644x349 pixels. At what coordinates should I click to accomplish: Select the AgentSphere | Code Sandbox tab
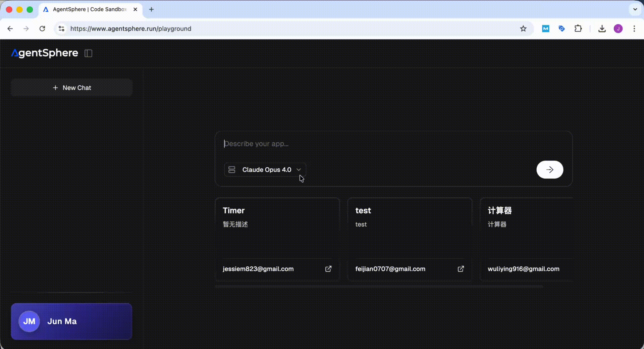point(90,9)
